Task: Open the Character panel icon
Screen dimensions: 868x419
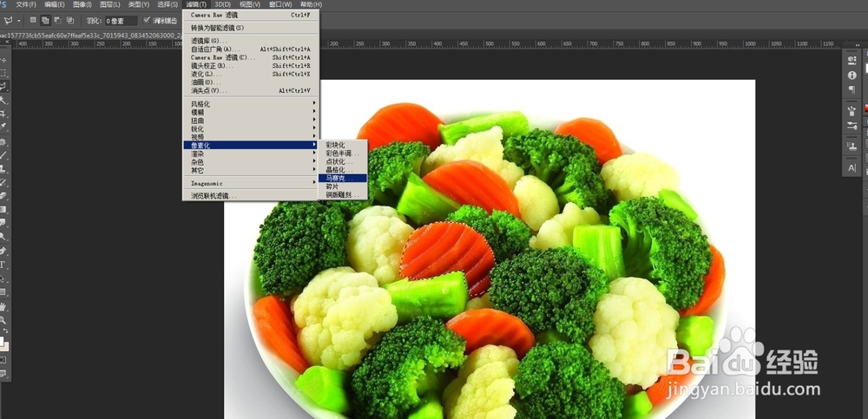Action: (852, 167)
